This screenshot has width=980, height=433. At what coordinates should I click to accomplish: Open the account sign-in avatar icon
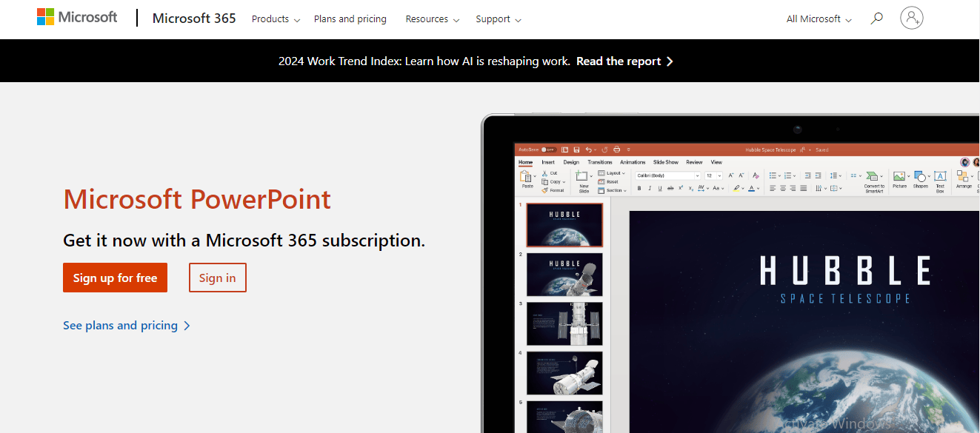911,18
